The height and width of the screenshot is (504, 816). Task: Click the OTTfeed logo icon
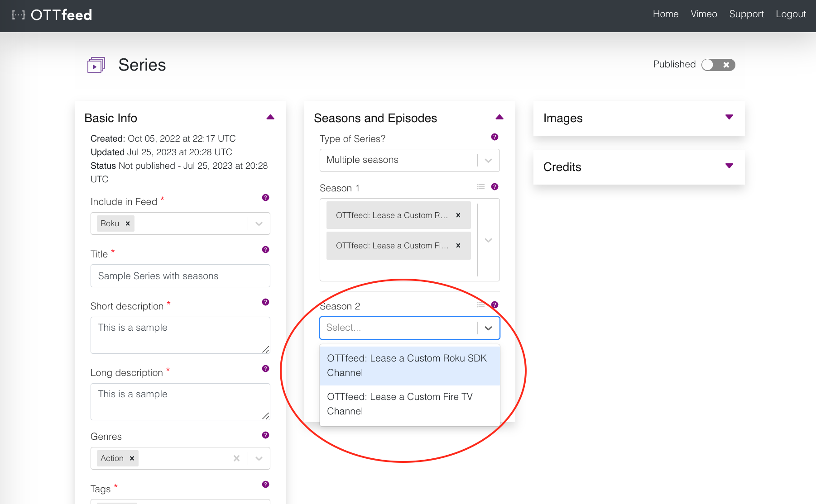coord(19,15)
